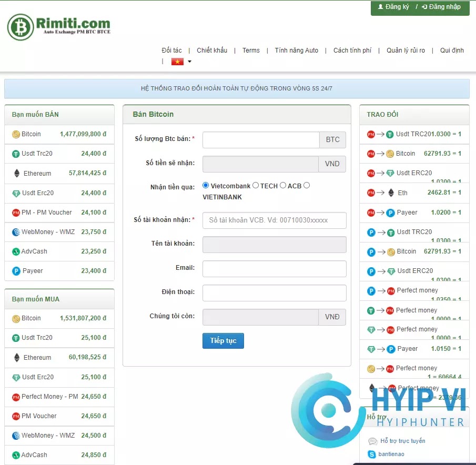This screenshot has height=465, width=476.
Task: Click the Tên tài khoản field
Action: point(275,245)
